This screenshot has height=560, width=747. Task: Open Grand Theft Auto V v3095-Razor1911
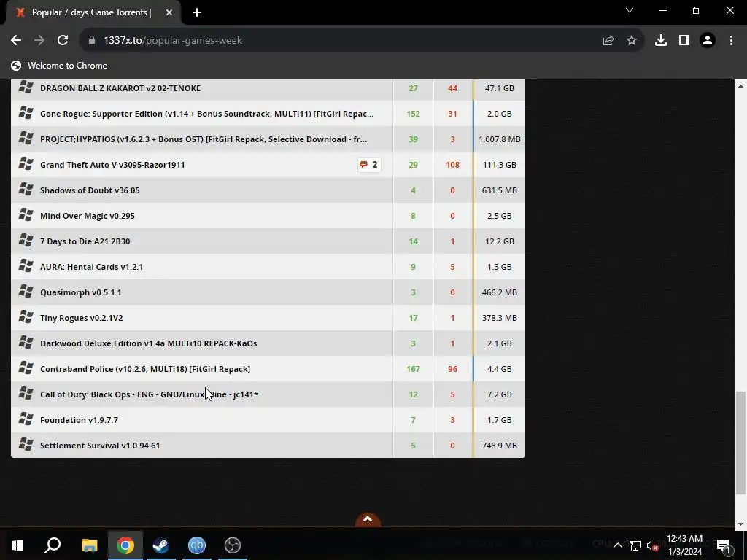point(112,165)
